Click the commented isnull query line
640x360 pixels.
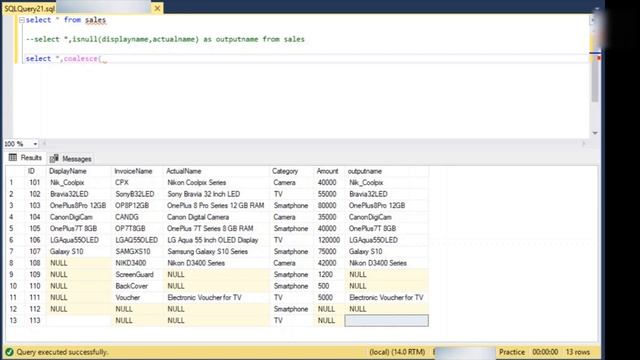click(165, 39)
